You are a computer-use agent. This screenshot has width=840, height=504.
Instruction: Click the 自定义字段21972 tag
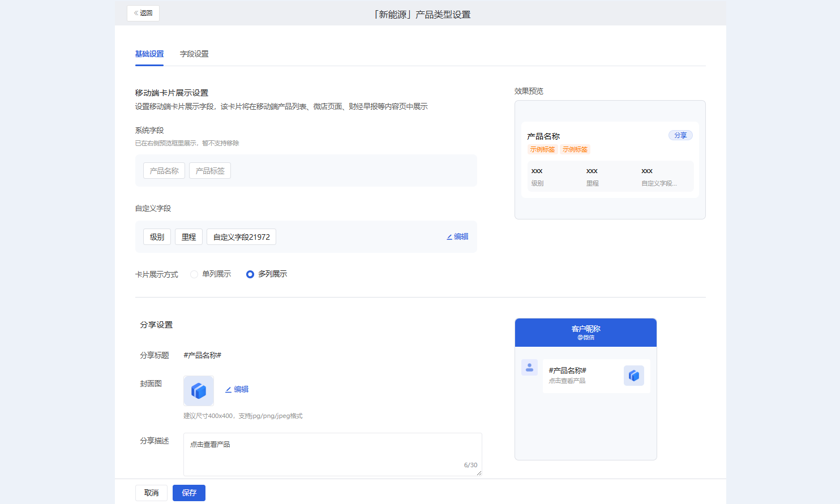click(241, 237)
